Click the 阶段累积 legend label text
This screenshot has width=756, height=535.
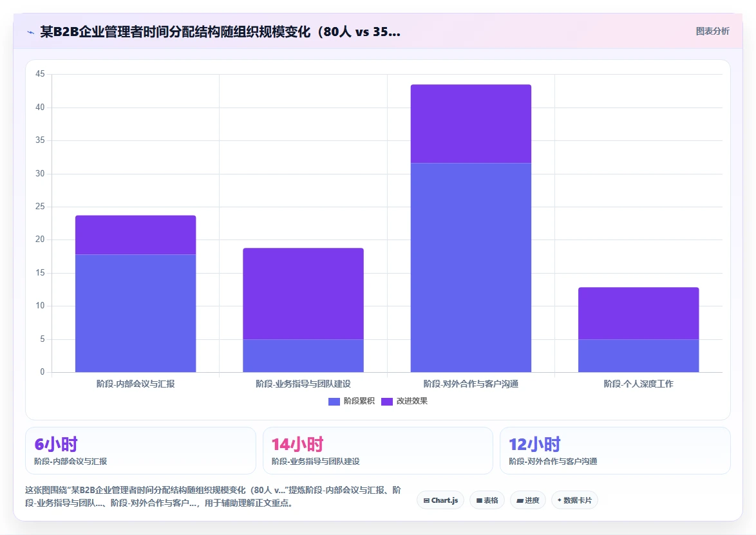pos(359,401)
